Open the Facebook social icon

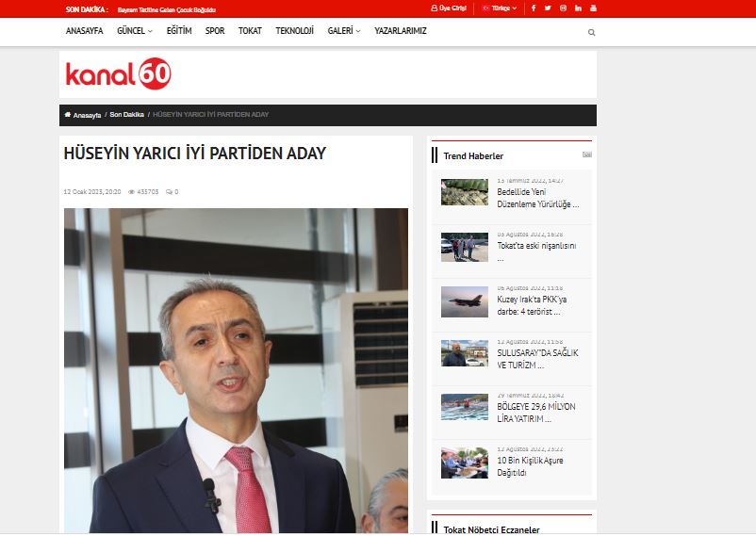click(534, 8)
